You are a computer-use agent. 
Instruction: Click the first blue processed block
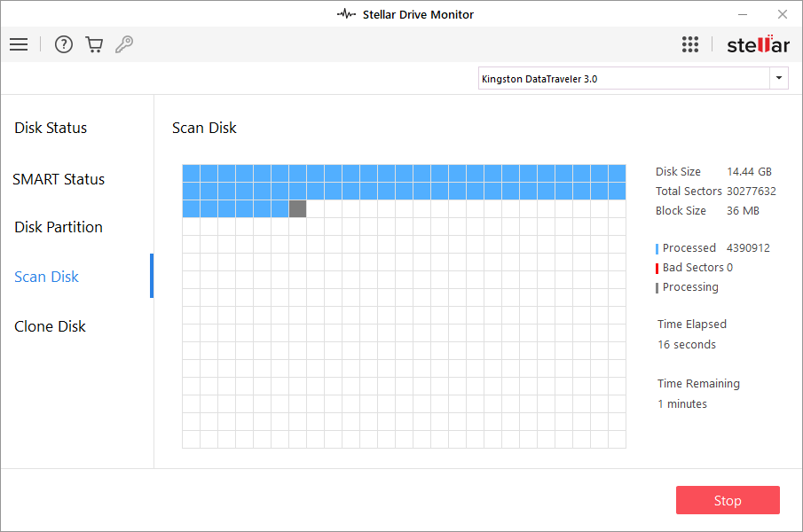click(x=191, y=173)
